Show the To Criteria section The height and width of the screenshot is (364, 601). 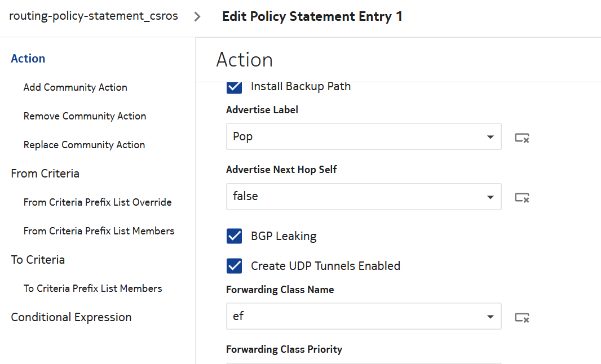38,260
